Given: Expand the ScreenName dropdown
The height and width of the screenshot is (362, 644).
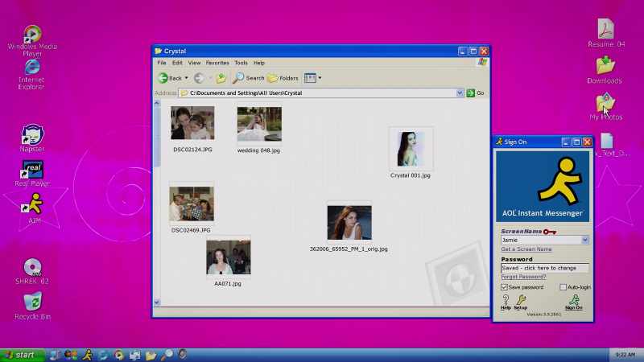Looking at the screenshot, I should click(585, 240).
